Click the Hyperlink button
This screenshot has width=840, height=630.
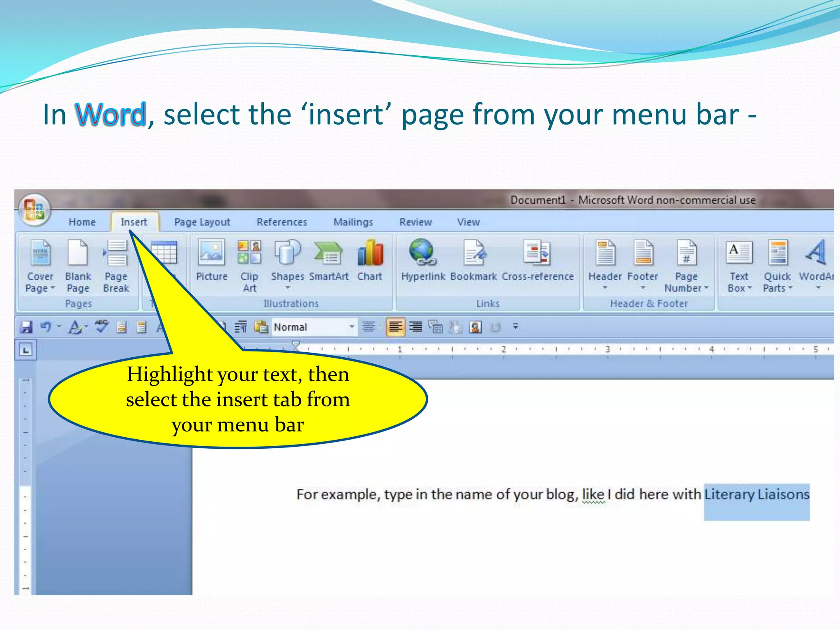[x=423, y=260]
